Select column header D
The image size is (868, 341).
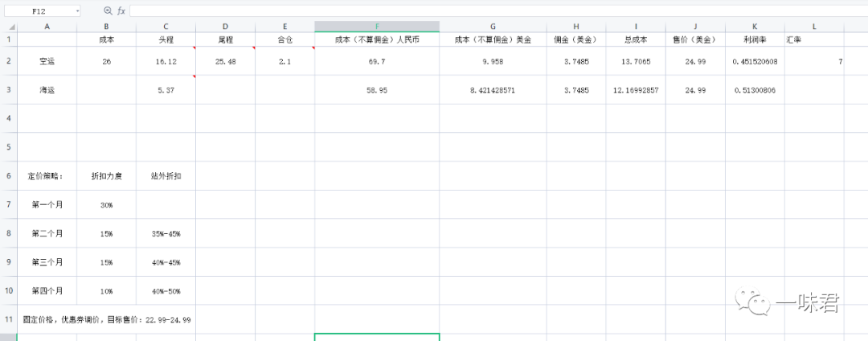(x=225, y=27)
